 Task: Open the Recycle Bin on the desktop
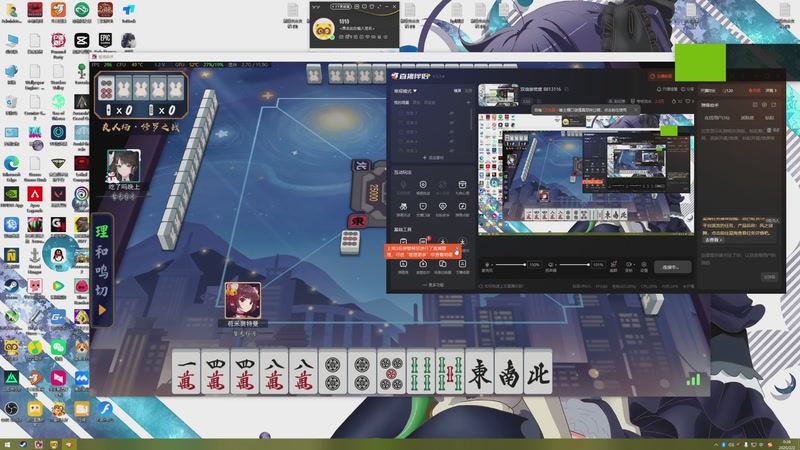(x=11, y=102)
